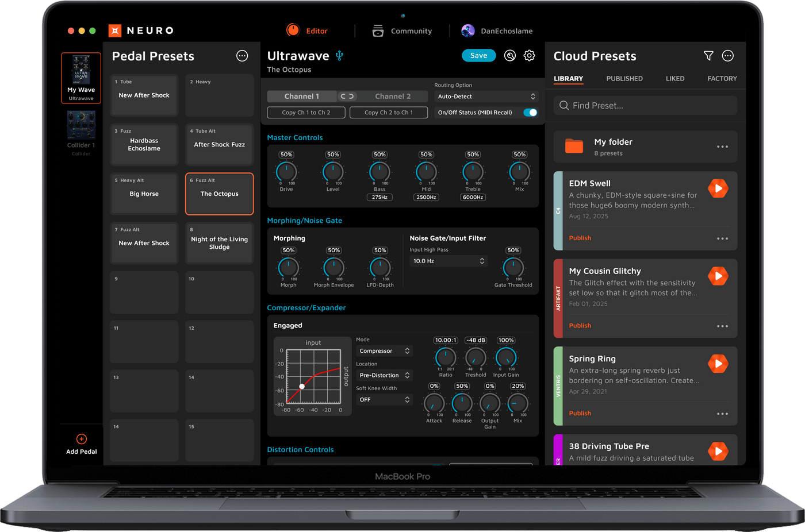Screen dimensions: 805x532
Task: Open Pedal Presets more options menu
Action: [x=242, y=56]
